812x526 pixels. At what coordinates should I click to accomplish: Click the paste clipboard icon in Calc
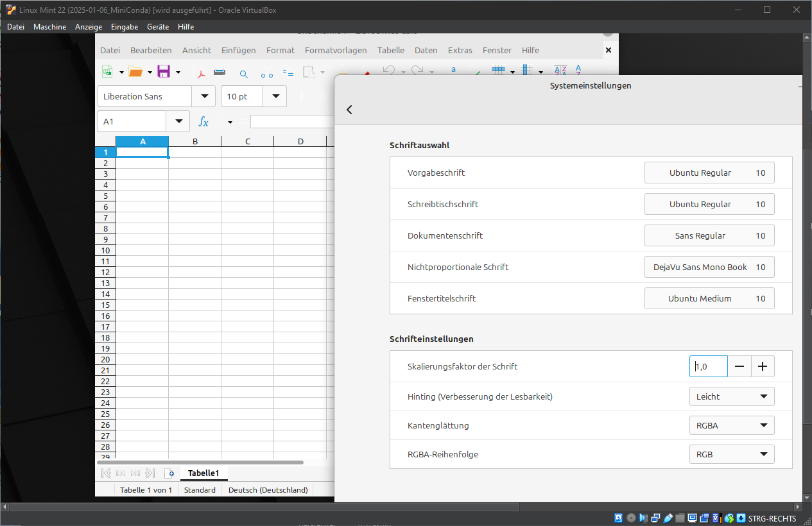click(309, 72)
